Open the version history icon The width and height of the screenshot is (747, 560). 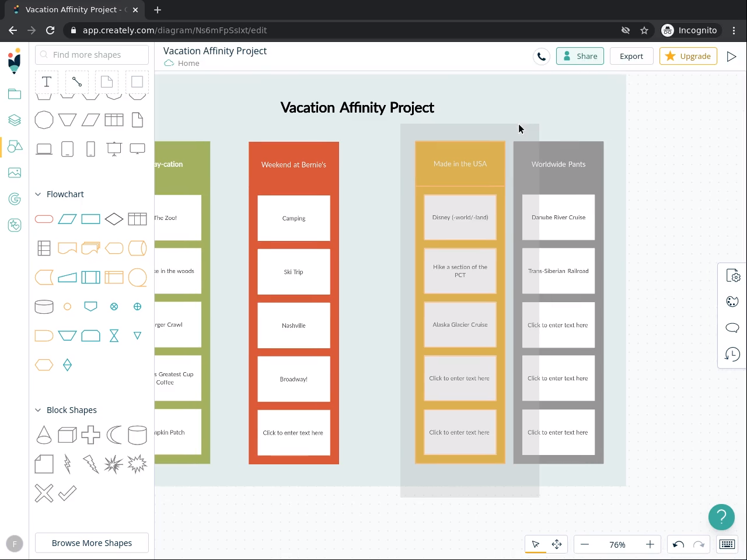click(x=732, y=354)
